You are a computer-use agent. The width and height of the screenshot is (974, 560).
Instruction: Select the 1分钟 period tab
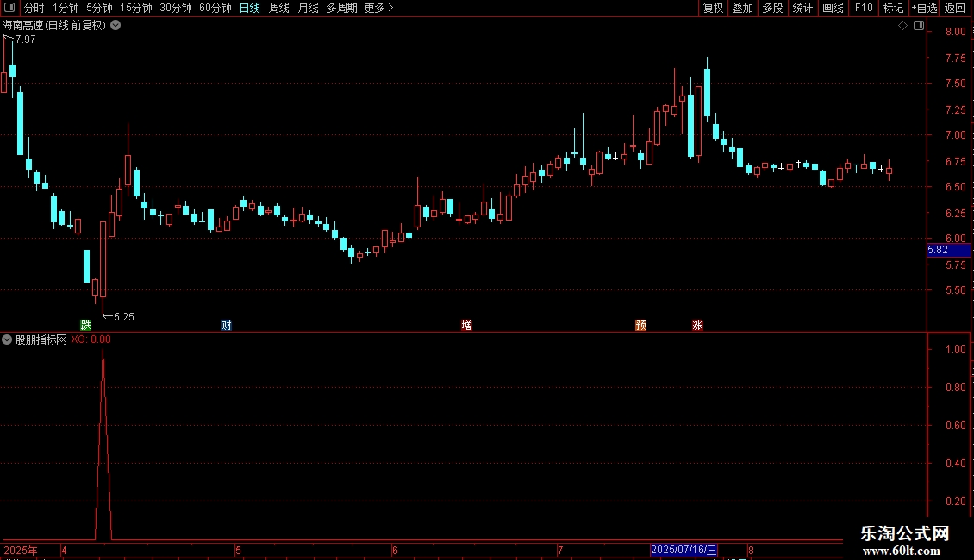[66, 8]
